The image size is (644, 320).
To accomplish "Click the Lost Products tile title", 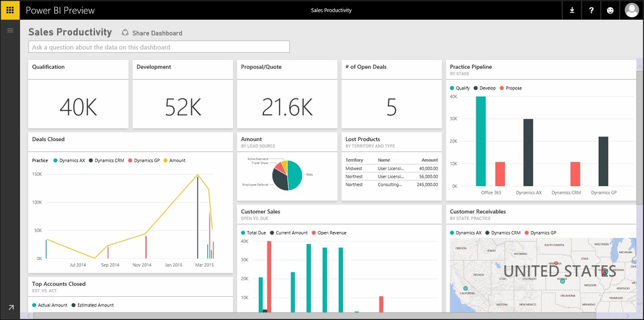I will pyautogui.click(x=363, y=139).
